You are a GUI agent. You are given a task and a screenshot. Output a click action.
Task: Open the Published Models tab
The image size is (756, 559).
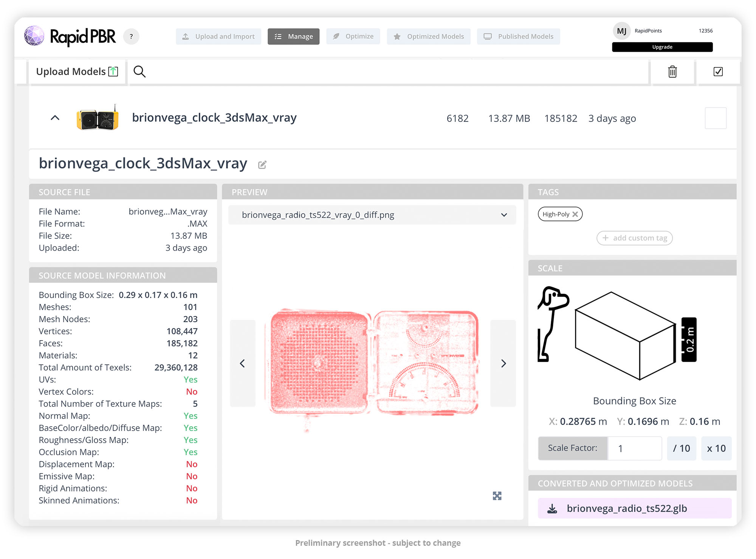click(x=519, y=37)
